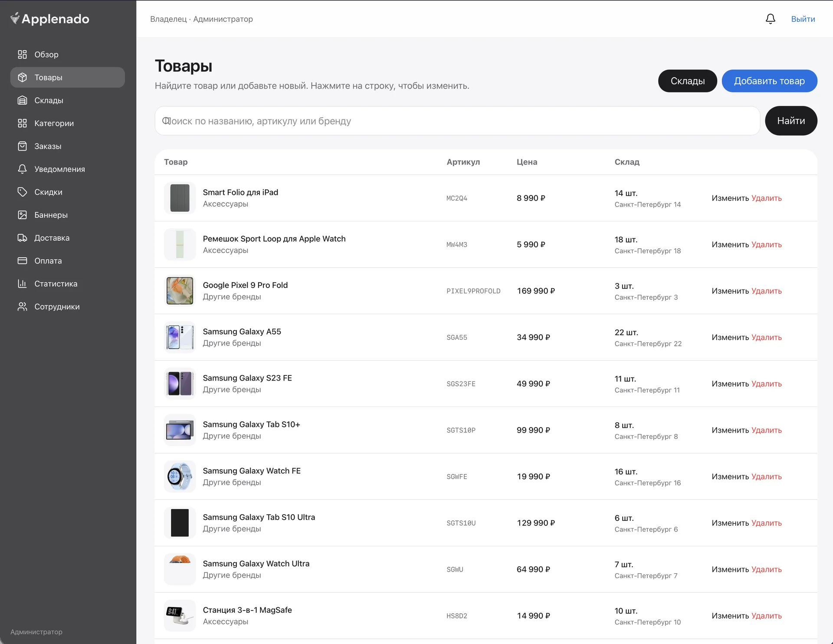Open Samsung Galaxy Watch FE thumbnail
The image size is (833, 644).
pos(180,476)
